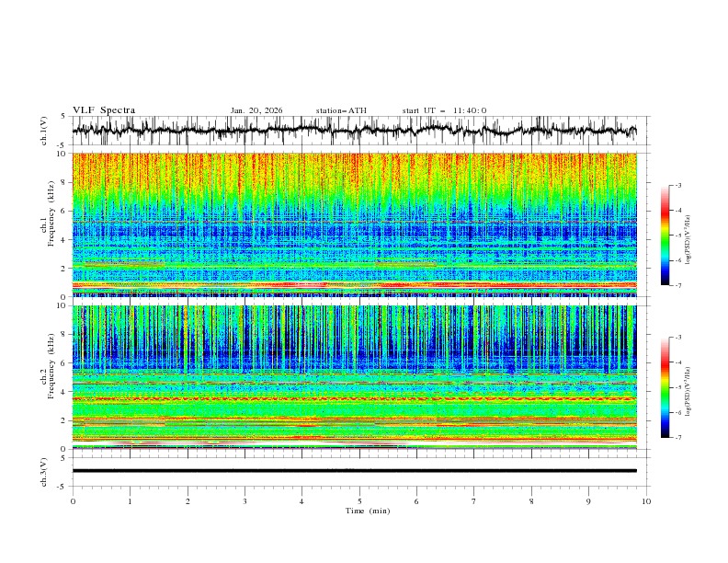The height and width of the screenshot is (563, 728).
Task: Click the ch.1 PSD color scale bar
Action: [x=665, y=236]
